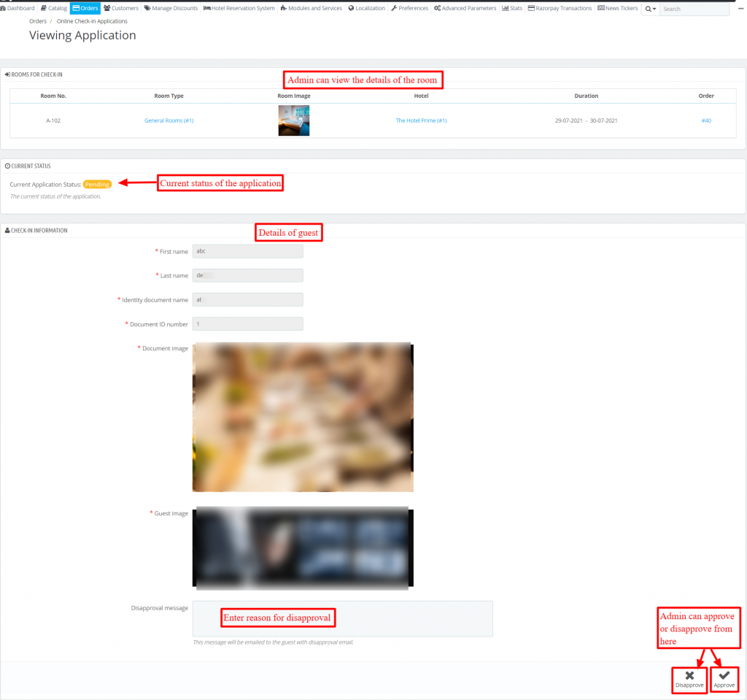Click the Guest image preview
Viewport: 747px width, 700px height.
[303, 548]
